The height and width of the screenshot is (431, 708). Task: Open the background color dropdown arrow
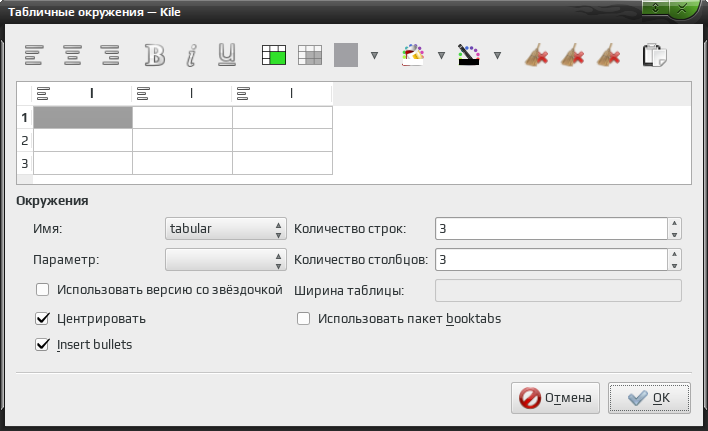point(441,56)
